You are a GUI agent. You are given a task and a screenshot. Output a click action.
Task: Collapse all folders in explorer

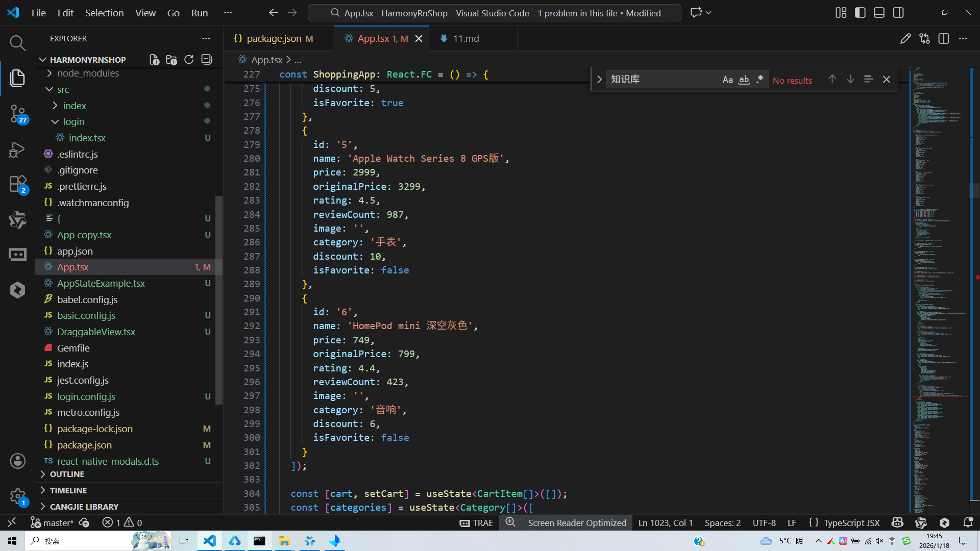point(206,60)
